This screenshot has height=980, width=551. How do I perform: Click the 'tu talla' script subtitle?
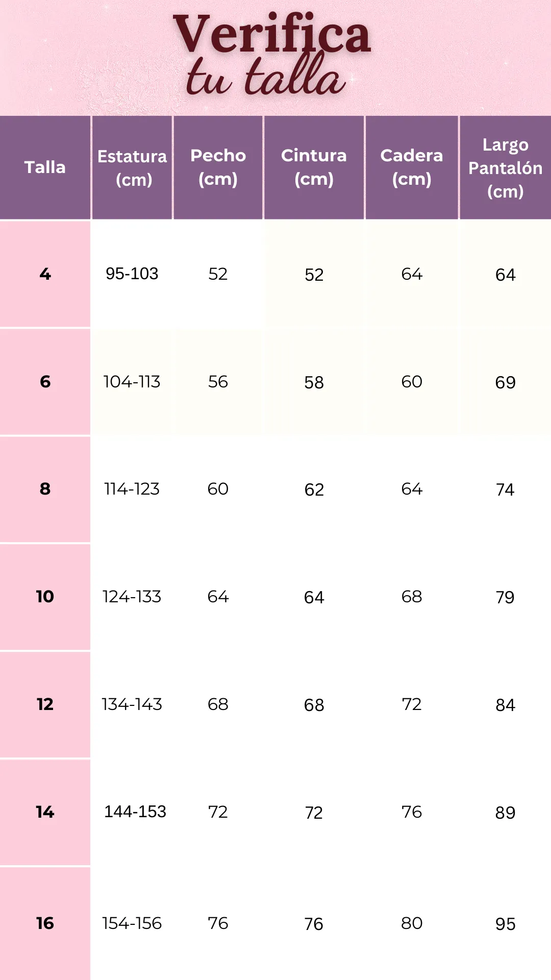pos(266,76)
